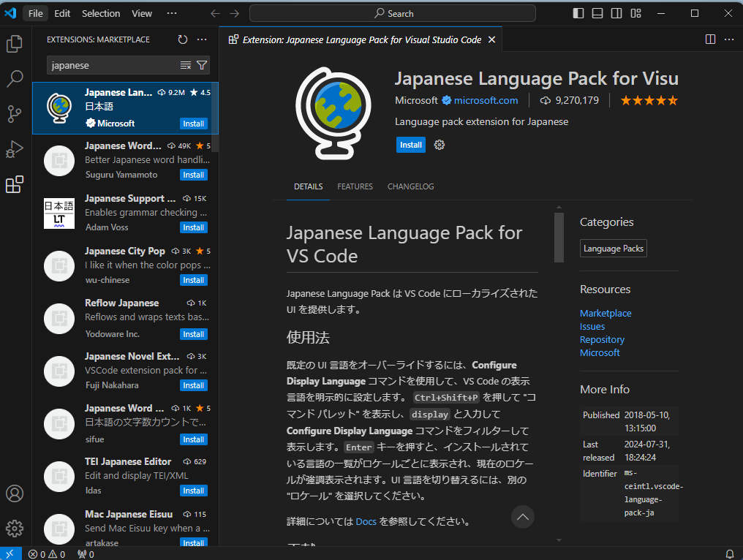Open the filter extensions icon
The image size is (743, 560).
click(203, 65)
